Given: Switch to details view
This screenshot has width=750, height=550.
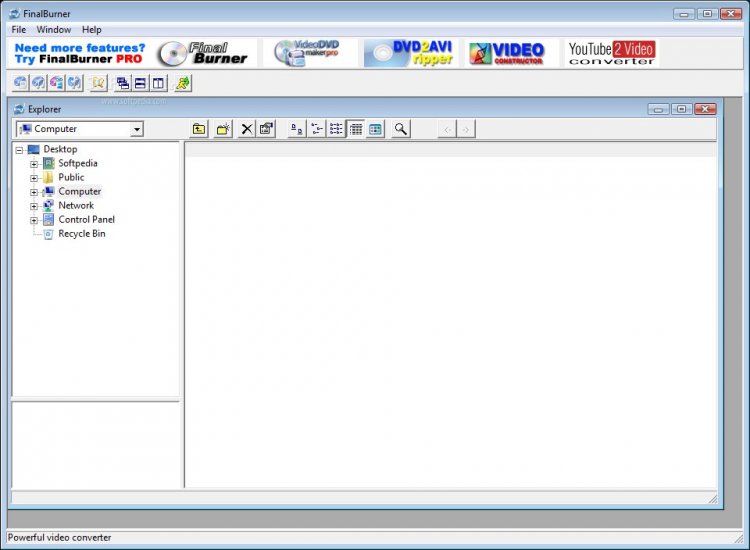Looking at the screenshot, I should (356, 129).
